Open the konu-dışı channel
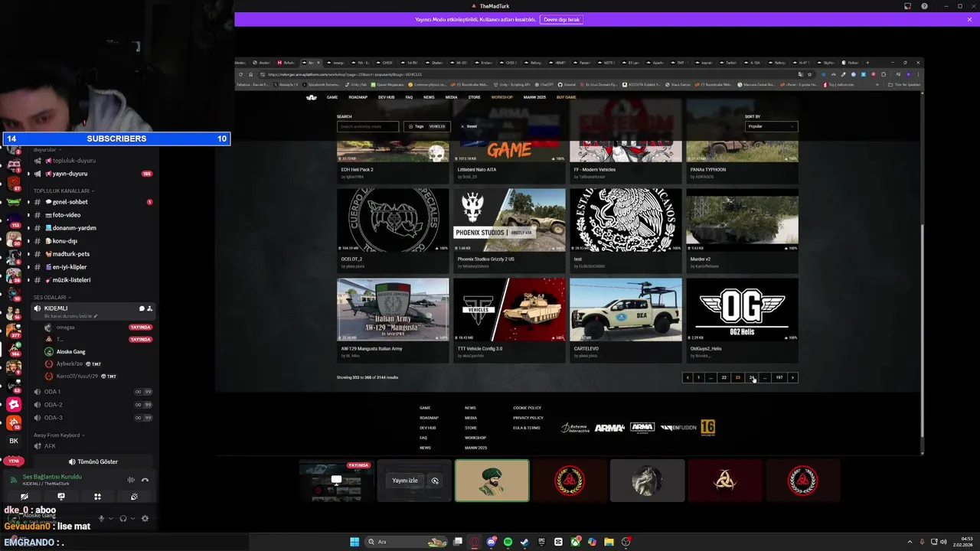Viewport: 980px width, 551px height. click(92, 241)
